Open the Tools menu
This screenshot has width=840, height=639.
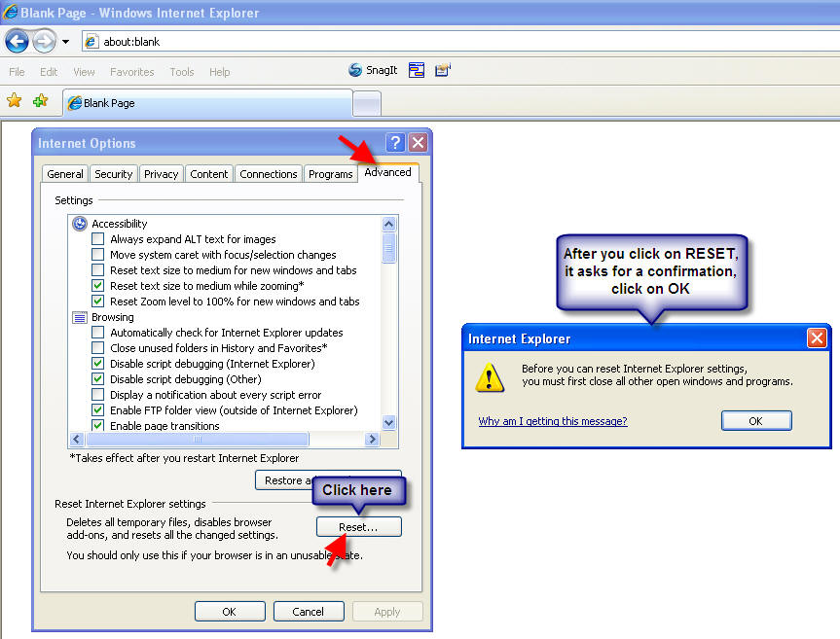pyautogui.click(x=182, y=72)
